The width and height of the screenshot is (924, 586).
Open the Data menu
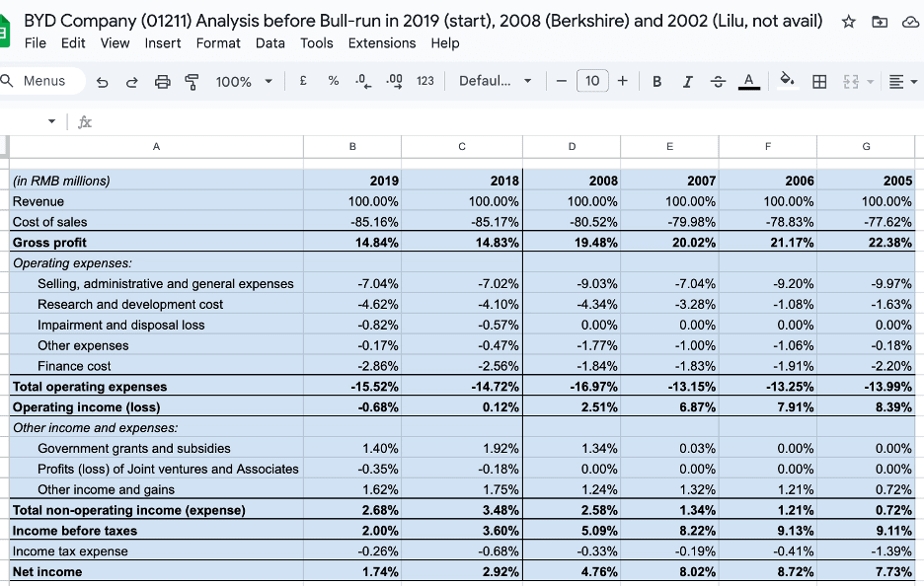click(269, 43)
